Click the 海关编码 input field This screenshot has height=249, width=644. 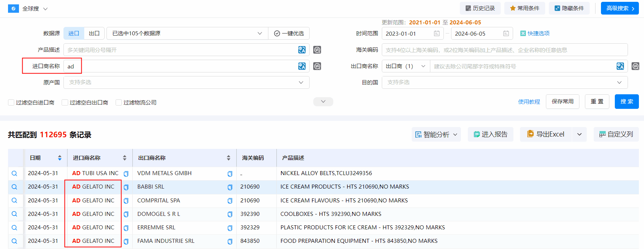pos(504,50)
